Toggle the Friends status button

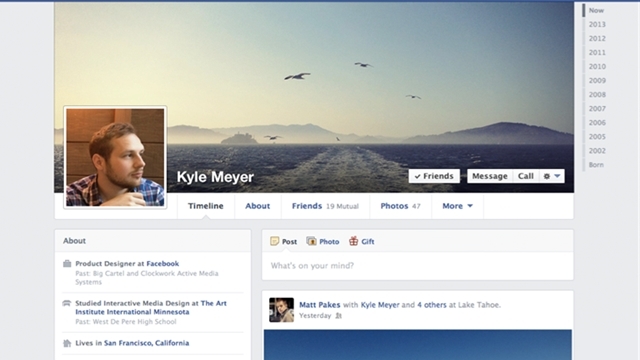pyautogui.click(x=434, y=176)
